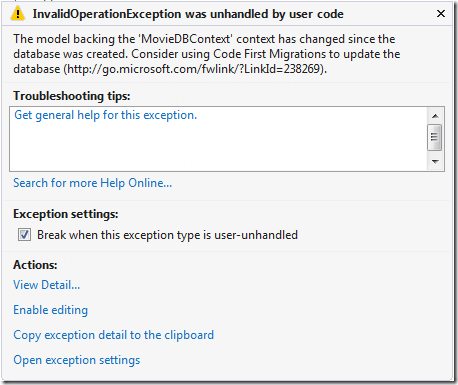
Task: Open exception settings link
Action: click(x=77, y=360)
